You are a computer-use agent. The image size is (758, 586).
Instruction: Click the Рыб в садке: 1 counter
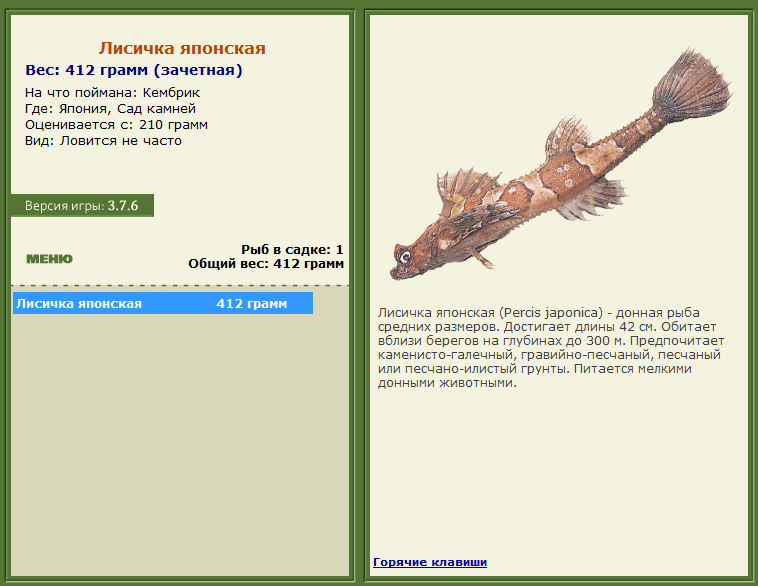[x=292, y=249]
